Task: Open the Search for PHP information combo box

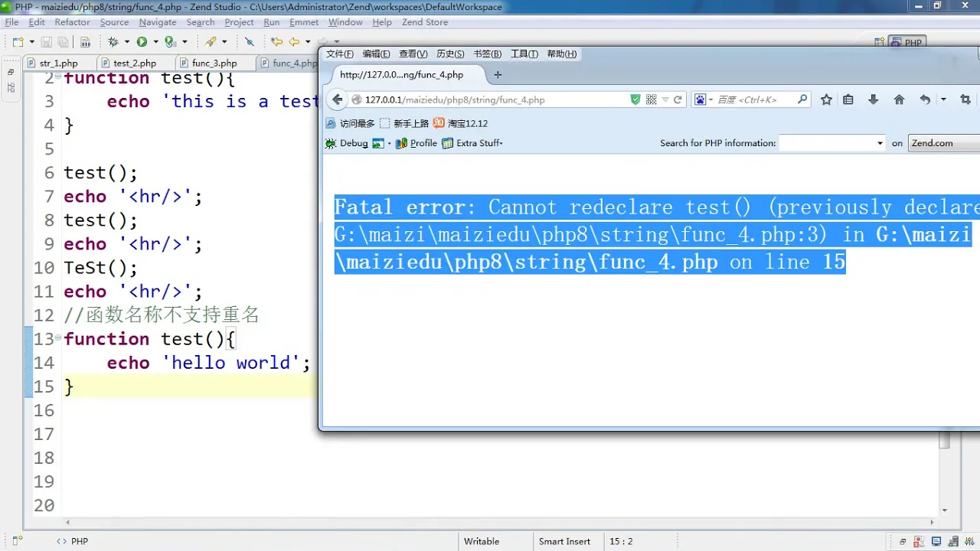Action: 832,143
